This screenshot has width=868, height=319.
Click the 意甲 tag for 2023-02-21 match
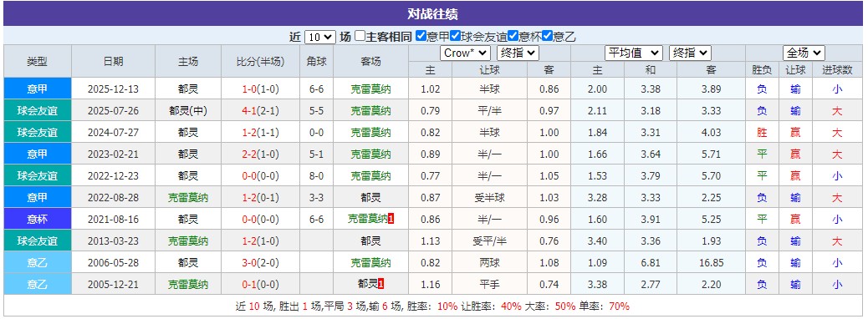[38, 154]
